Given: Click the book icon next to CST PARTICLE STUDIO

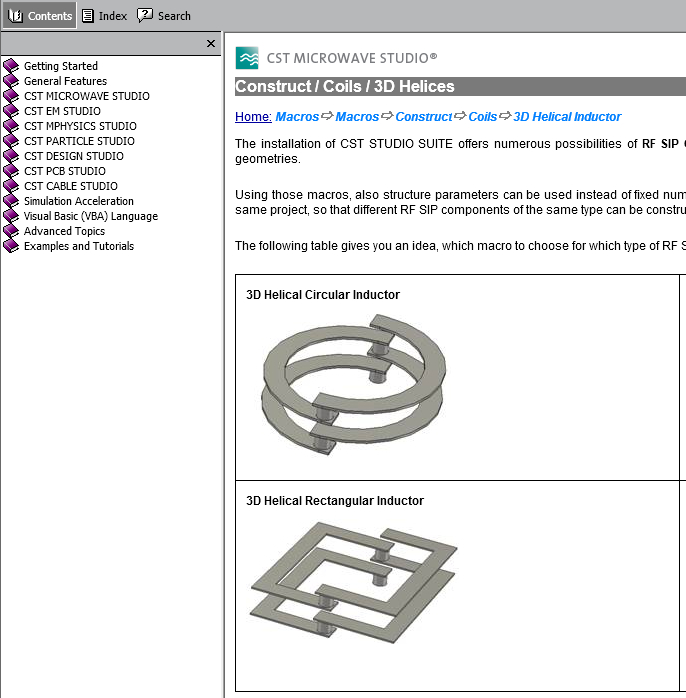Looking at the screenshot, I should tap(11, 141).
